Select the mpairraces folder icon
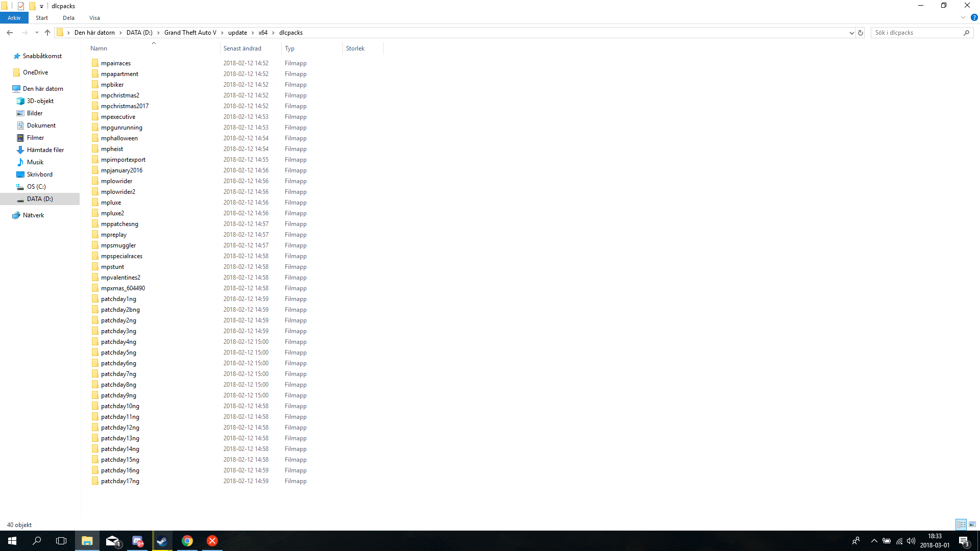This screenshot has height=551, width=980. click(x=95, y=63)
